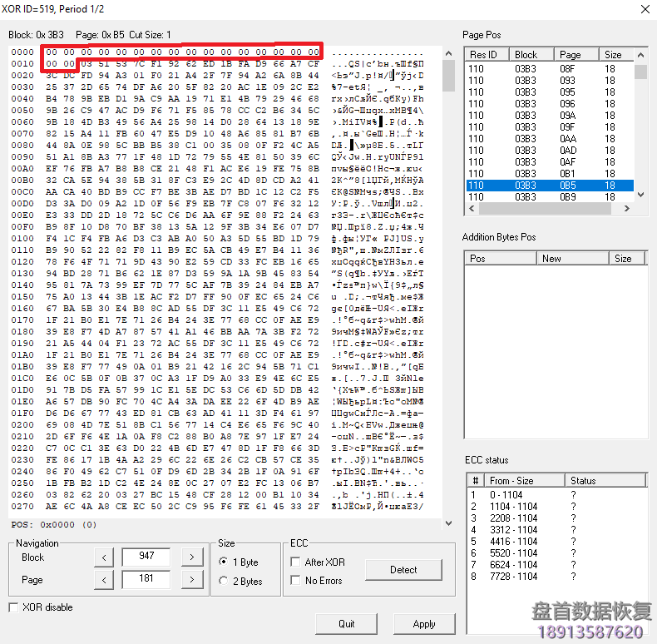Click the next Block arrow button
This screenshot has width=657, height=644.
pos(191,557)
